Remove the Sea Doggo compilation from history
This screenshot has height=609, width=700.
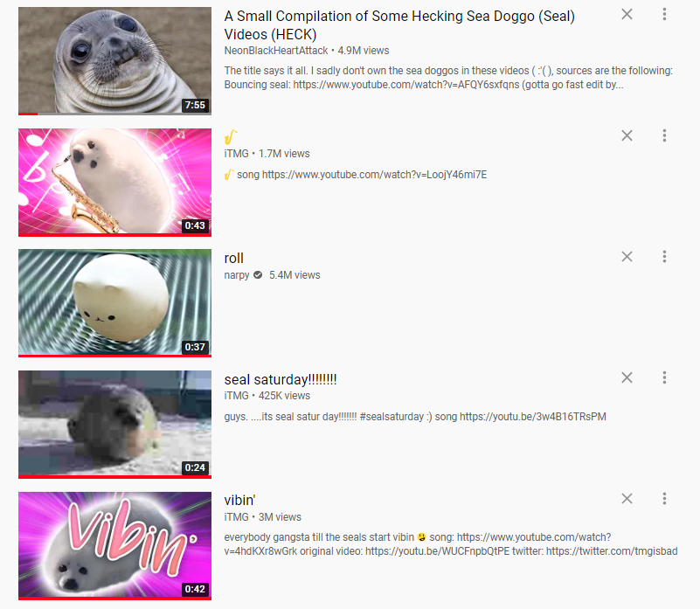point(627,14)
